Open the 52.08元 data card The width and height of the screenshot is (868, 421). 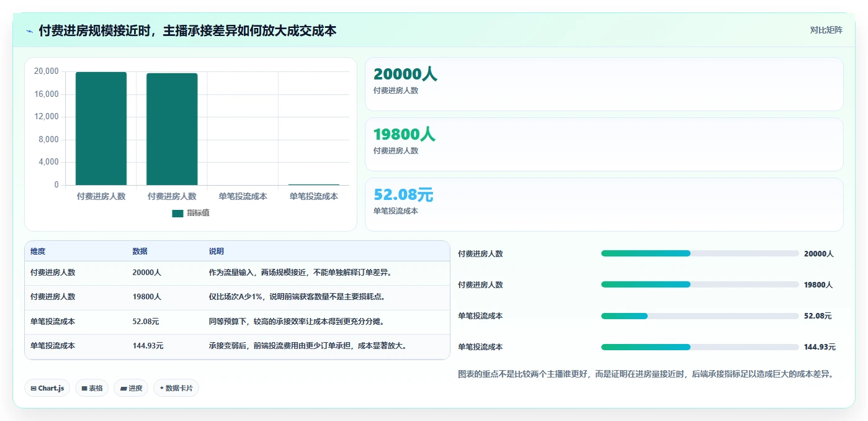[604, 204]
